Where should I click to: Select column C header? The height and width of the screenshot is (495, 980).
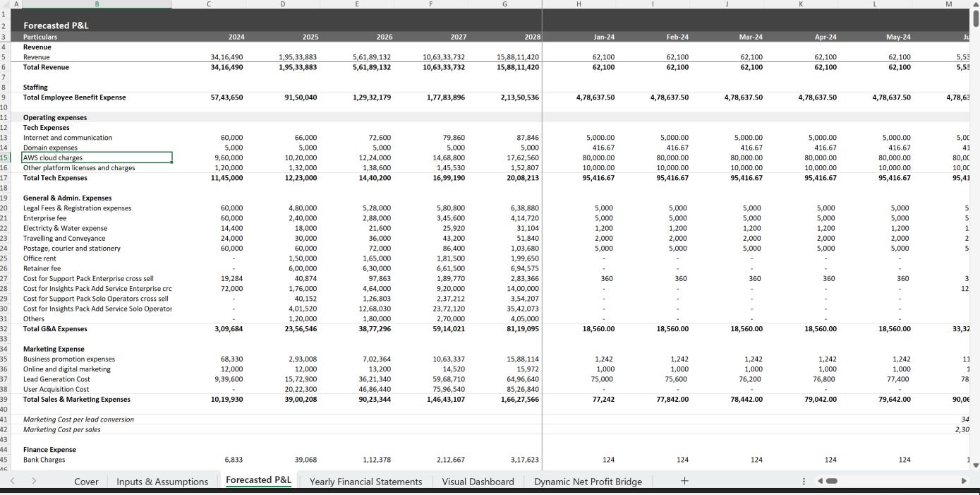[209, 4]
